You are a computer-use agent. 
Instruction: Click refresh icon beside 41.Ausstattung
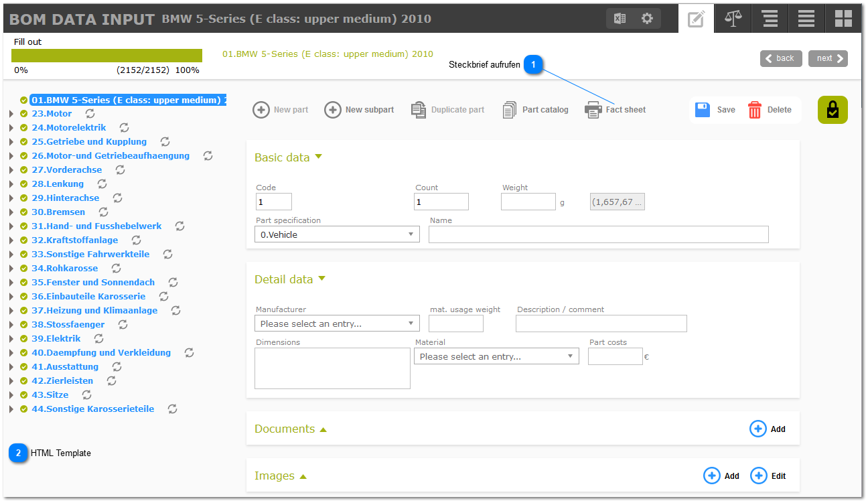tap(117, 367)
